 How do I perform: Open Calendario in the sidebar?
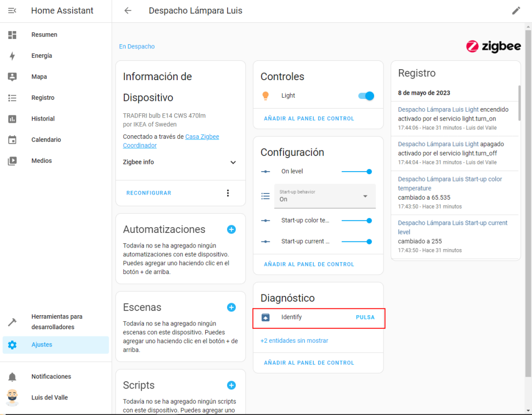46,140
